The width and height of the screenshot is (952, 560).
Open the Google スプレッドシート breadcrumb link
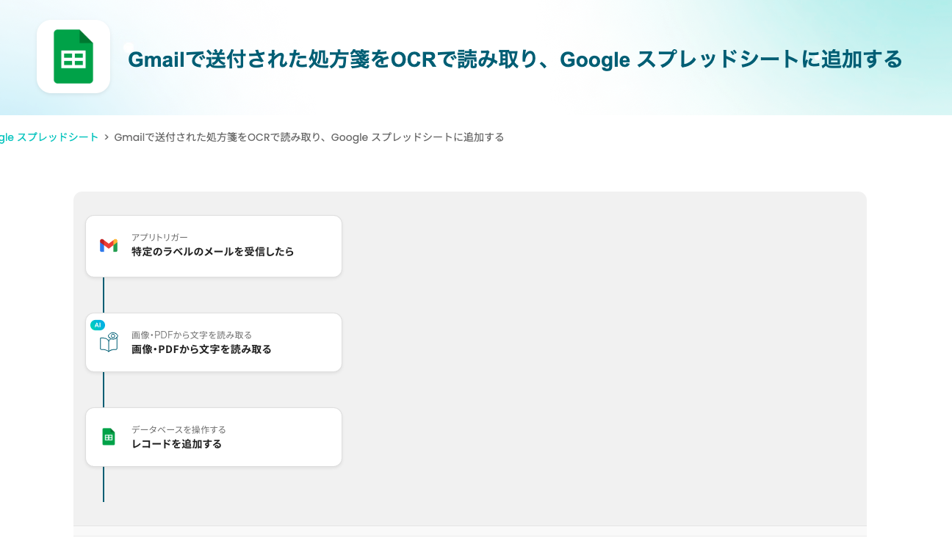point(48,137)
